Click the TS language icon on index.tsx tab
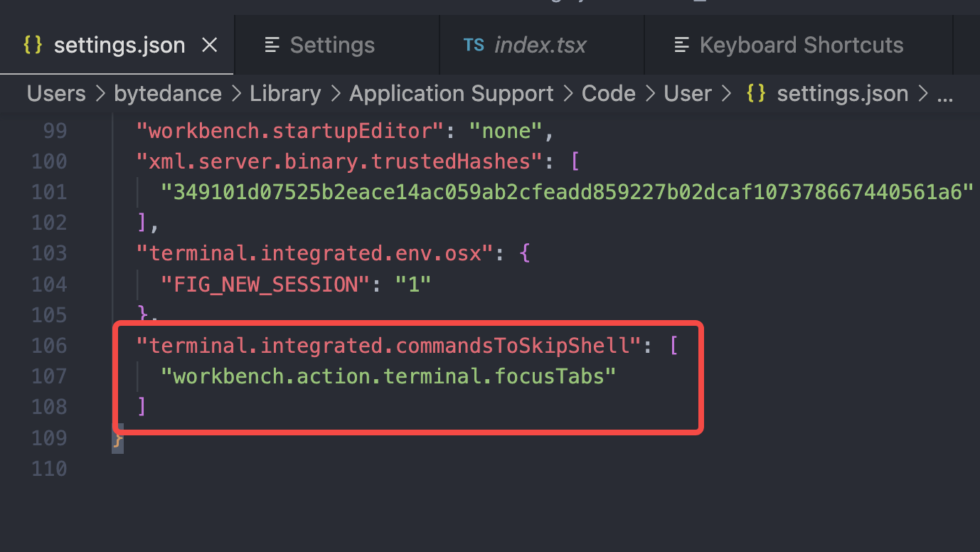 coord(474,44)
